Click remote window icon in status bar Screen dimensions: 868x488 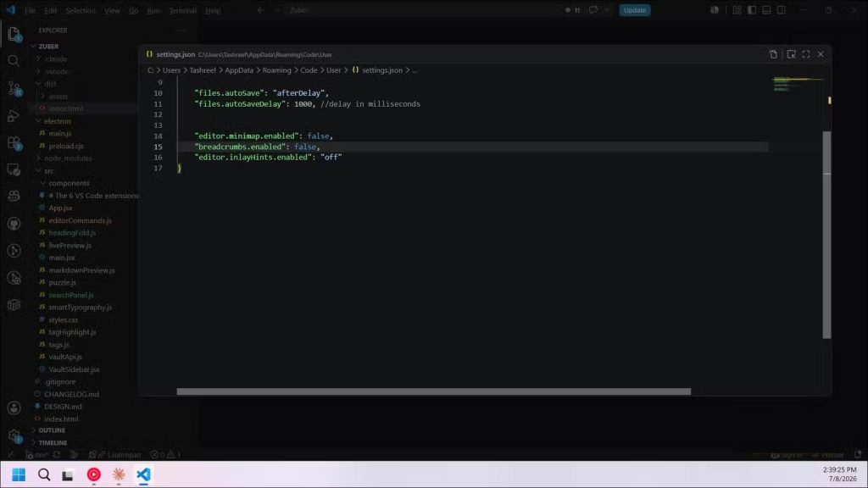[x=10, y=455]
